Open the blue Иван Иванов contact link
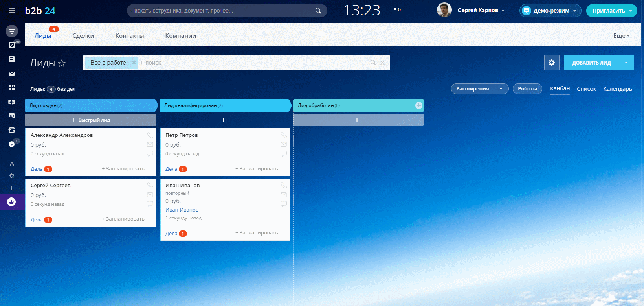 coord(182,210)
